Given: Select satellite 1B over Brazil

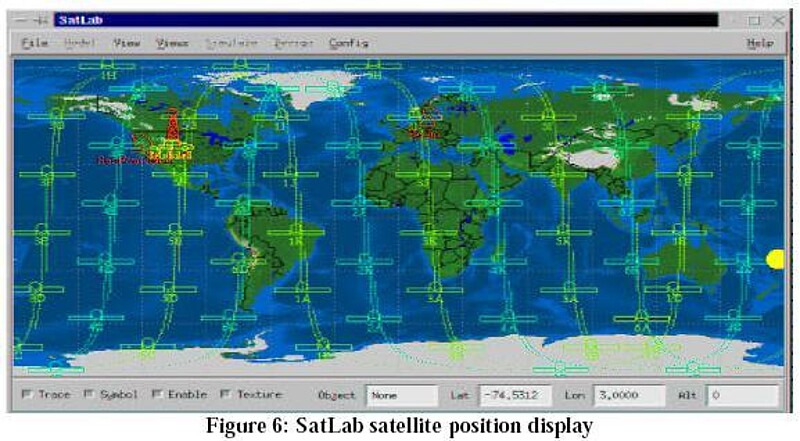Looking at the screenshot, I should [x=296, y=233].
